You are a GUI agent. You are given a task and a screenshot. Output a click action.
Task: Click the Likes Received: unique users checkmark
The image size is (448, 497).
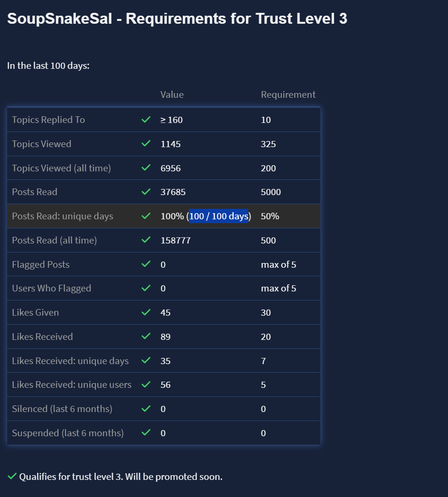click(x=146, y=384)
